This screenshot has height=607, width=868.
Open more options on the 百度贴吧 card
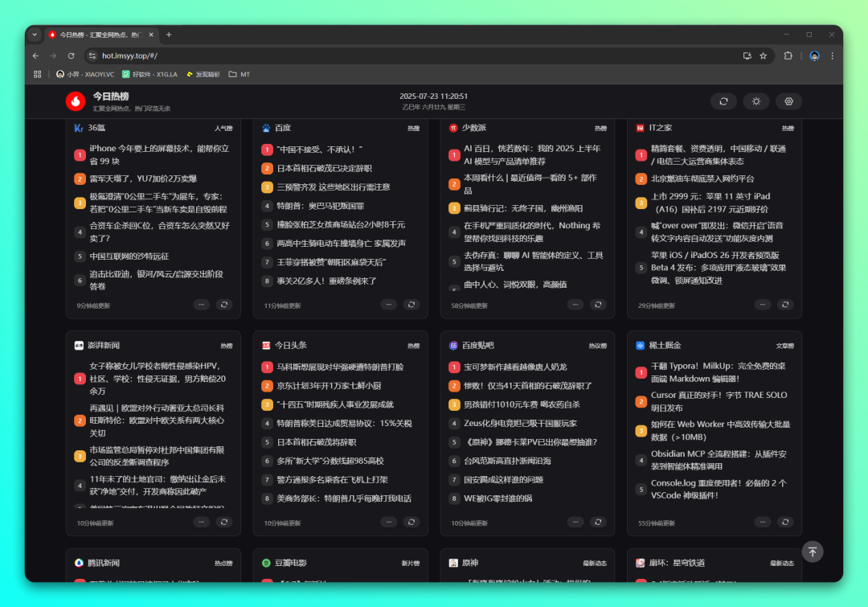click(575, 523)
